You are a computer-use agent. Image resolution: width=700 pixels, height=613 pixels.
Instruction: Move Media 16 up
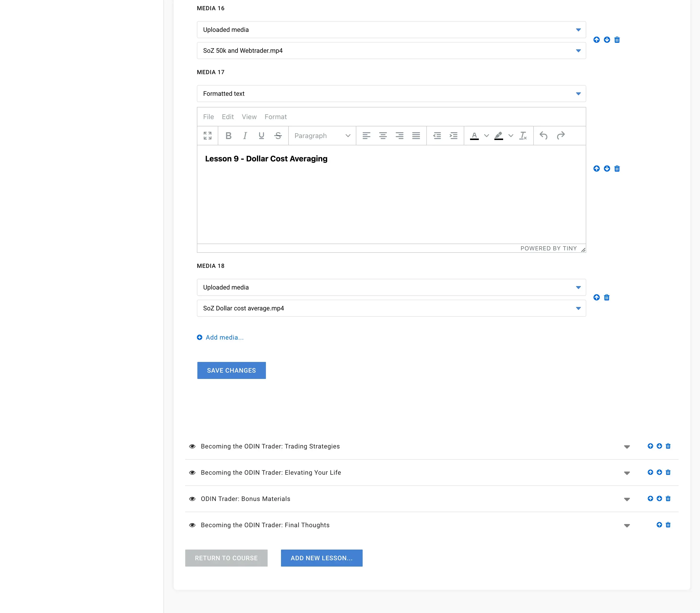click(597, 40)
